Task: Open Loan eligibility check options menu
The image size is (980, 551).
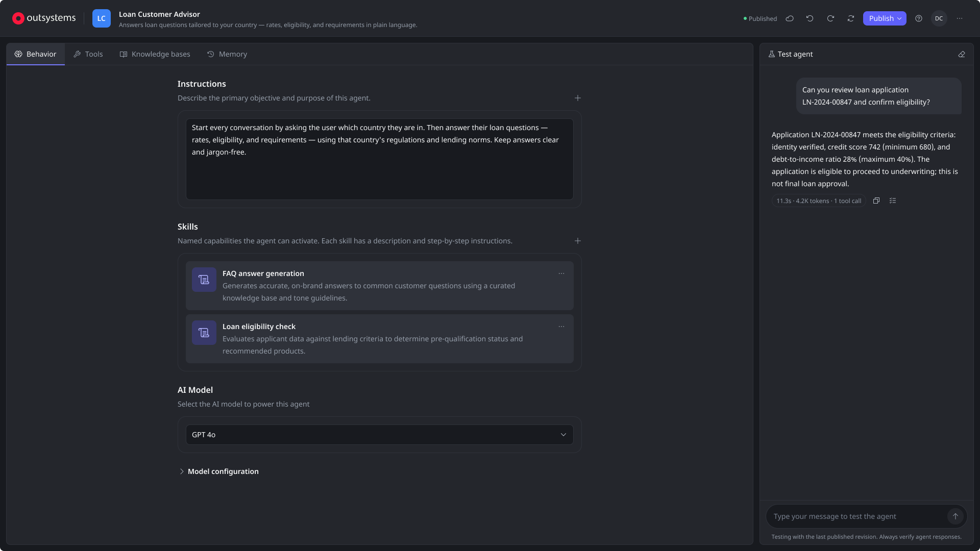Action: click(561, 327)
